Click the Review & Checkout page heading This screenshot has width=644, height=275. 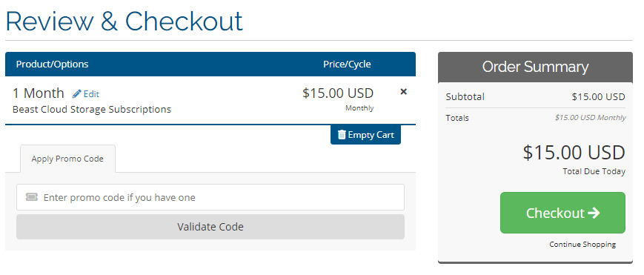click(125, 21)
